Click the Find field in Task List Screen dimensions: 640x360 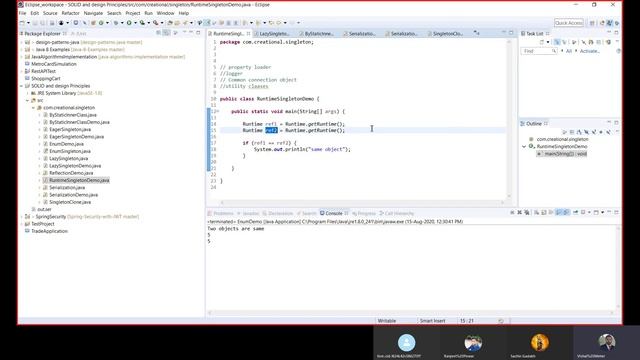click(x=539, y=51)
